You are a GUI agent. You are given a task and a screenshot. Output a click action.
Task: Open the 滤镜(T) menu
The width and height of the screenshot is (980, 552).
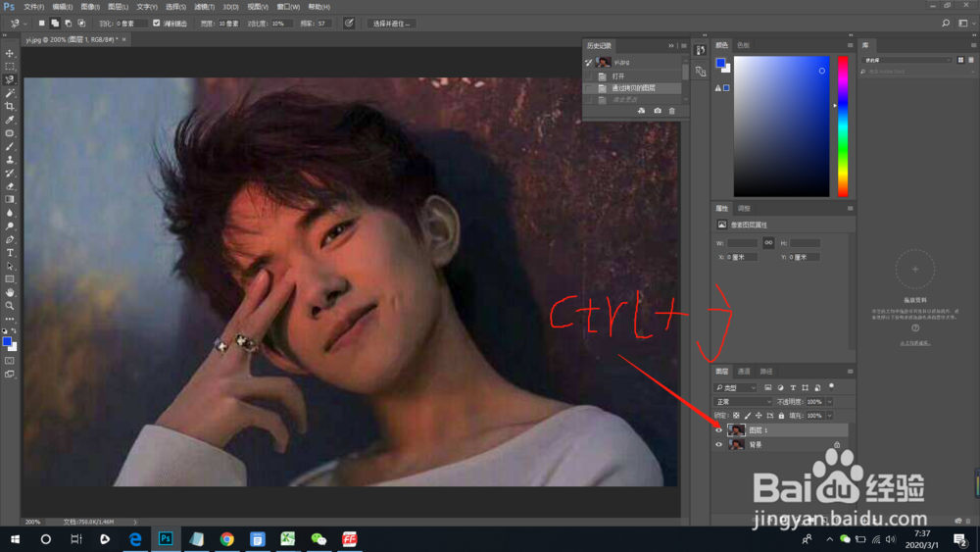click(204, 7)
